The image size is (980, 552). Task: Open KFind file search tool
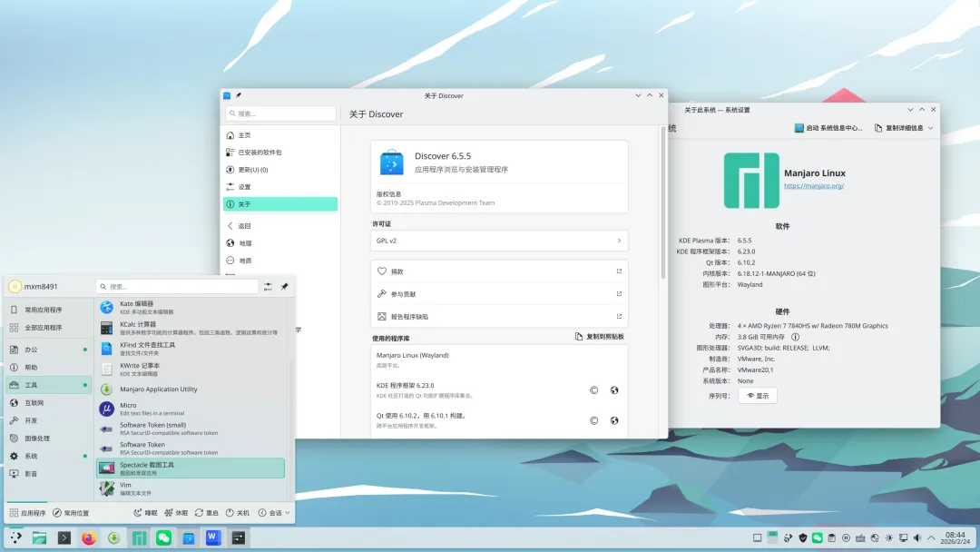[x=191, y=349]
